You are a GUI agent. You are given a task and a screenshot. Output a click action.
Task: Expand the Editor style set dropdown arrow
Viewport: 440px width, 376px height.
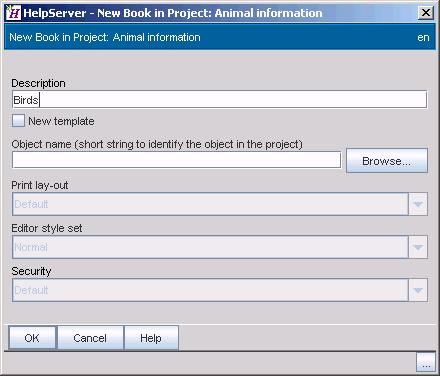pos(418,247)
